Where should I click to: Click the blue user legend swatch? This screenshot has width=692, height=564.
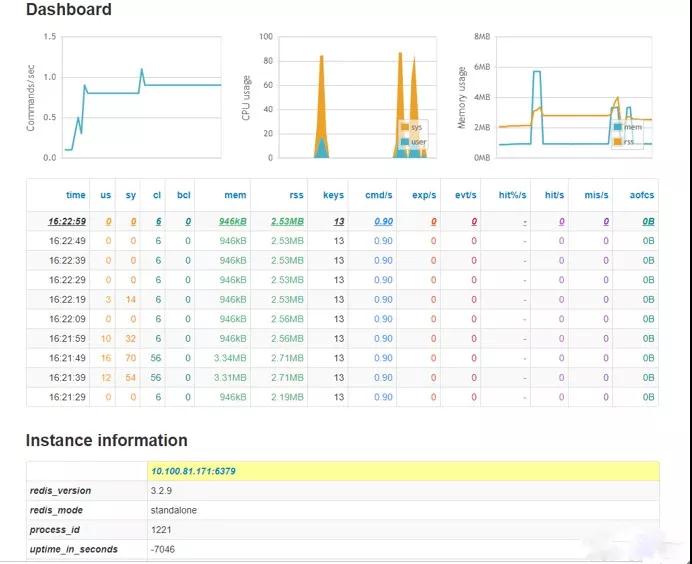coord(404,142)
